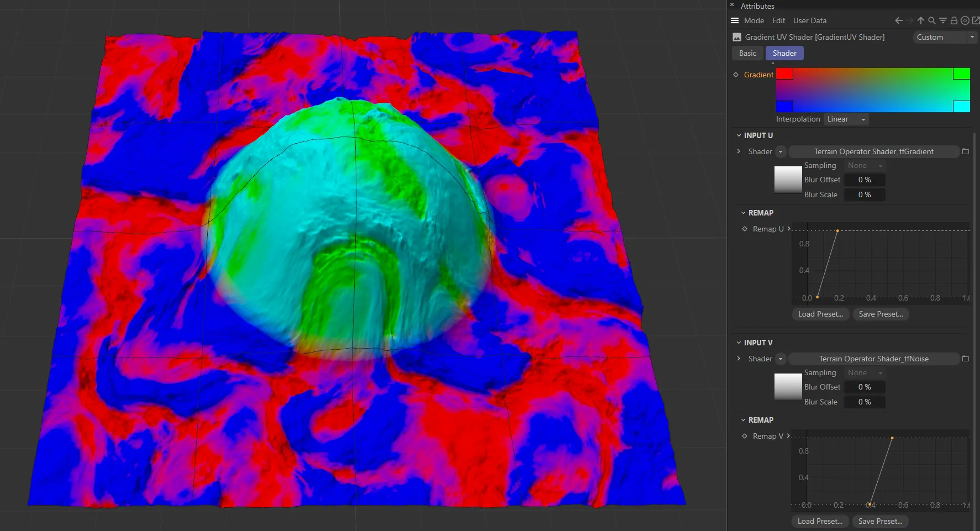
Task: Switch to the Basic tab
Action: 747,53
